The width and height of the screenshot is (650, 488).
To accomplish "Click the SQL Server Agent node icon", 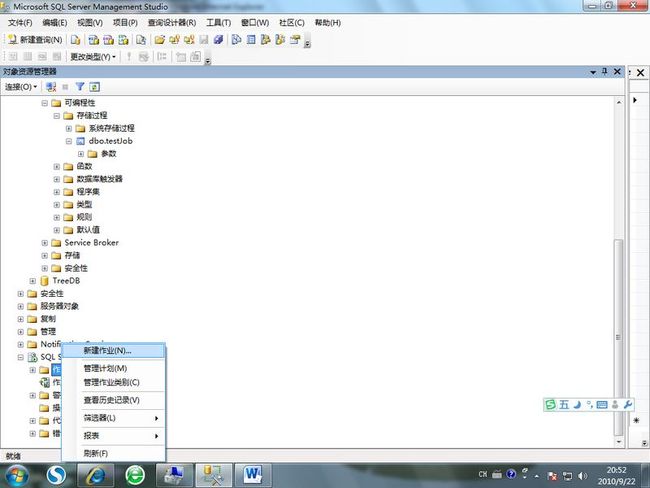I will 32,357.
